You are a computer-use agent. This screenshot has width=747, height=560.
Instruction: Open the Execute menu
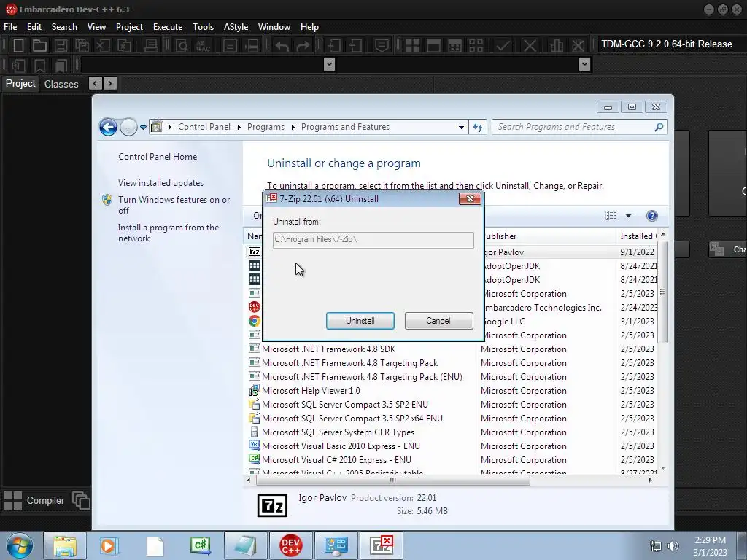[168, 27]
